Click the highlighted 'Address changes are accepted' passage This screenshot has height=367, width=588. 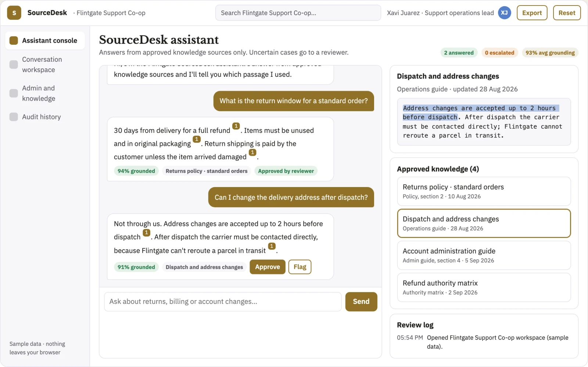tap(481, 112)
